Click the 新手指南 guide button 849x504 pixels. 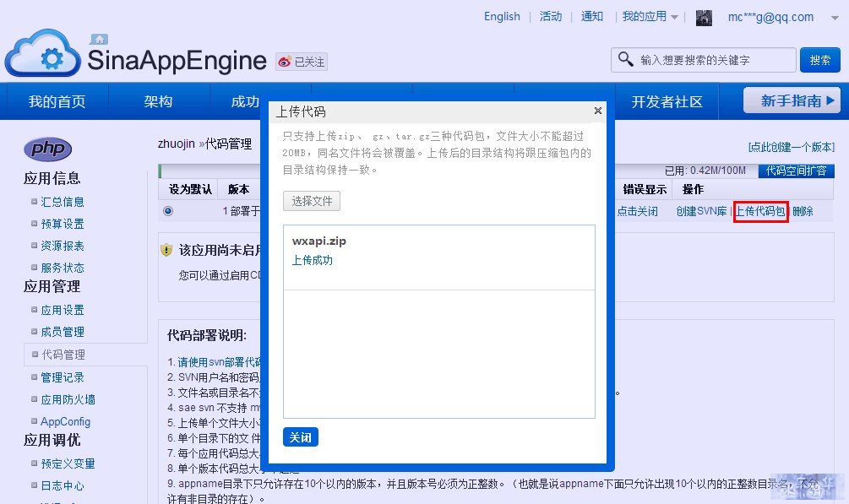tap(792, 100)
